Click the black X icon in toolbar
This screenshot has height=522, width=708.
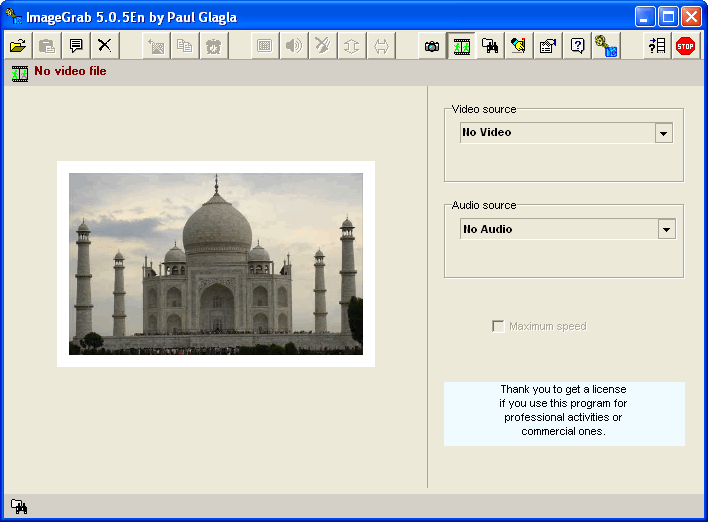pyautogui.click(x=104, y=46)
